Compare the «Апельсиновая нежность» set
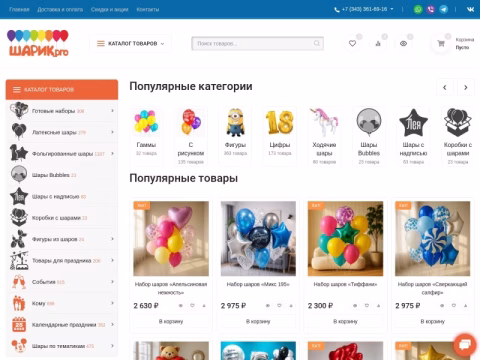This screenshot has width=480, height=360. coord(204,305)
